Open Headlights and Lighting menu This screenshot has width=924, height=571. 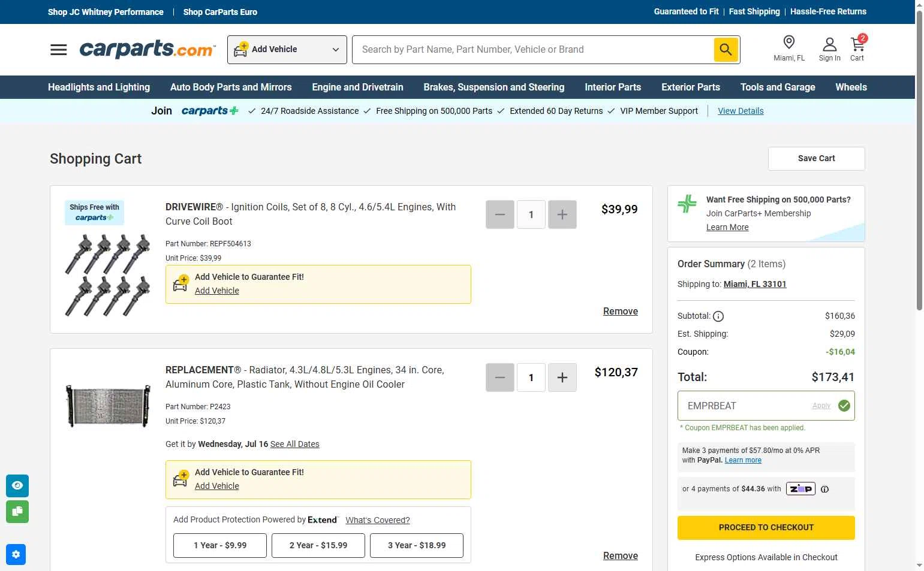pos(99,87)
